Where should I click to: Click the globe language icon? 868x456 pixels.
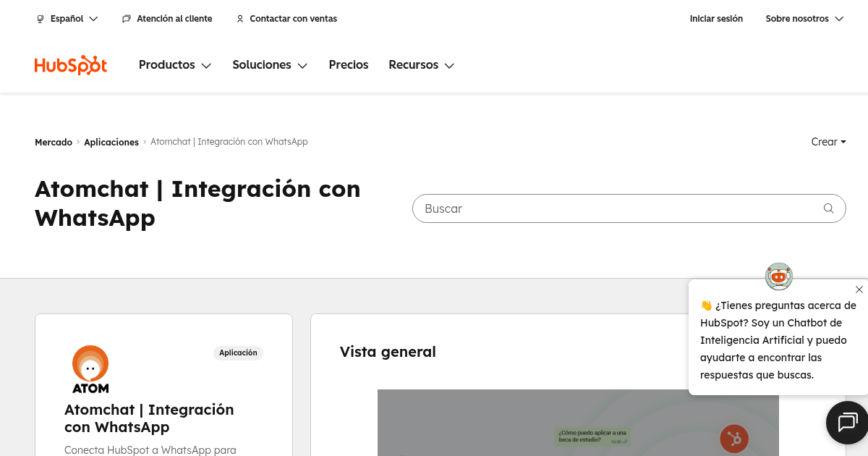coord(41,19)
